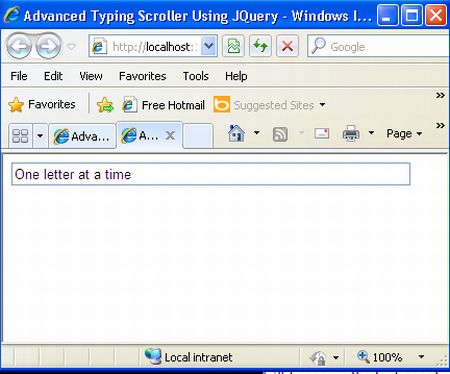Open the recent pages dropdown arrow
The width and height of the screenshot is (450, 374).
pos(71,46)
